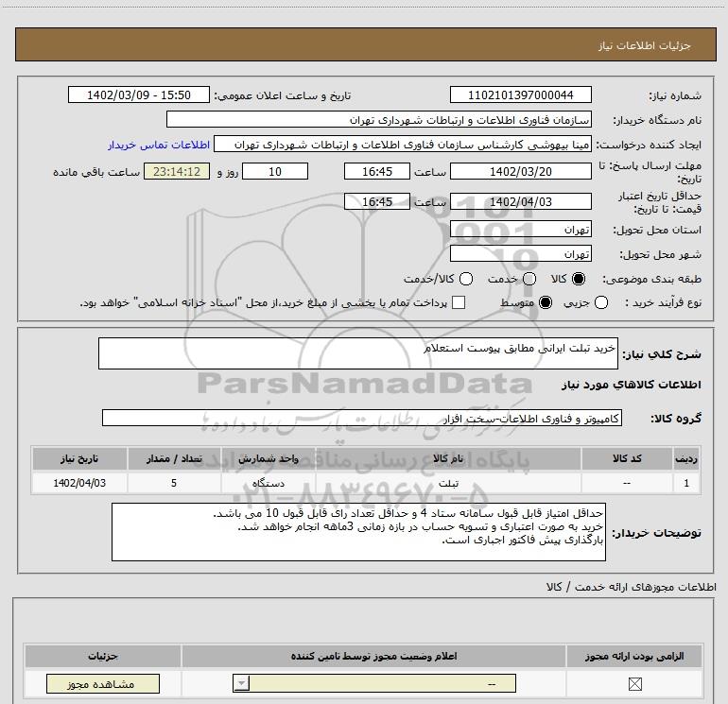Screen dimensions: 728x704
Task: Click the جزئیات column header in permits table
Action: point(103,656)
